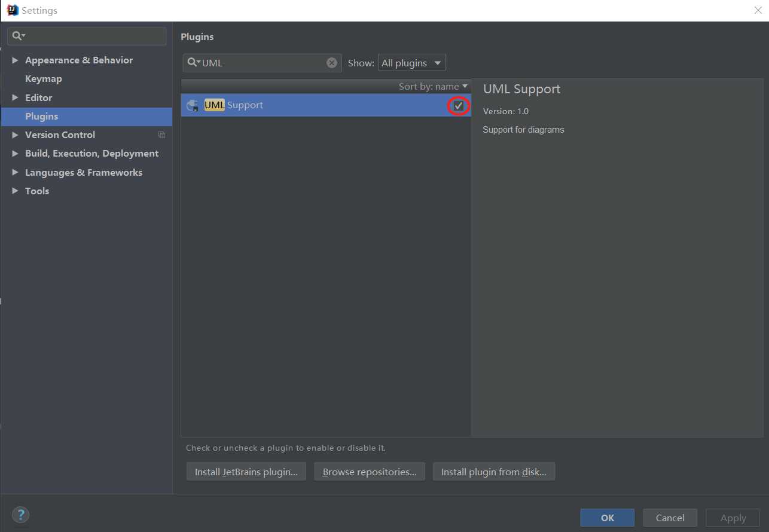Click the Version: 1.0 text
This screenshot has height=532, width=769.
[506, 111]
